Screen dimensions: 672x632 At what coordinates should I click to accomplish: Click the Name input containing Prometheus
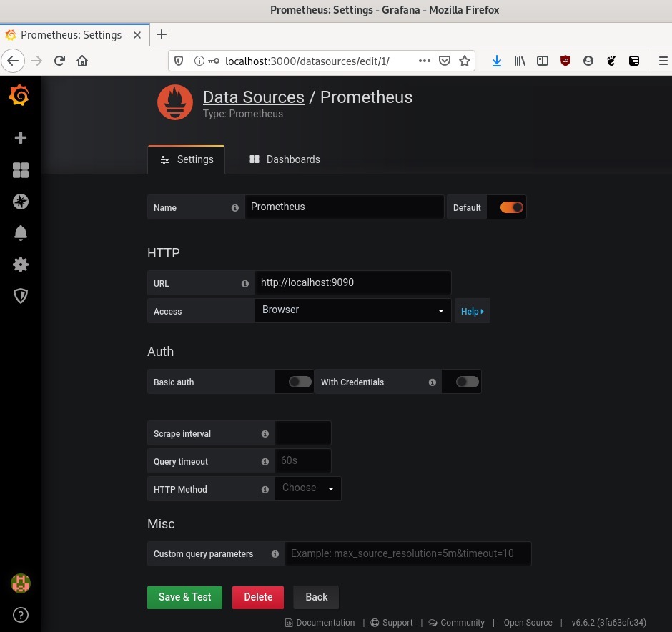tap(345, 207)
